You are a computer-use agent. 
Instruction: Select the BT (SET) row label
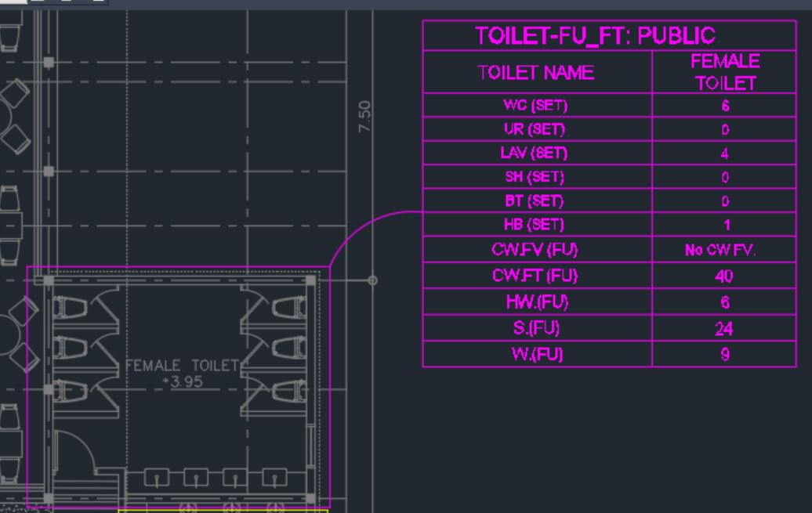[x=537, y=201]
